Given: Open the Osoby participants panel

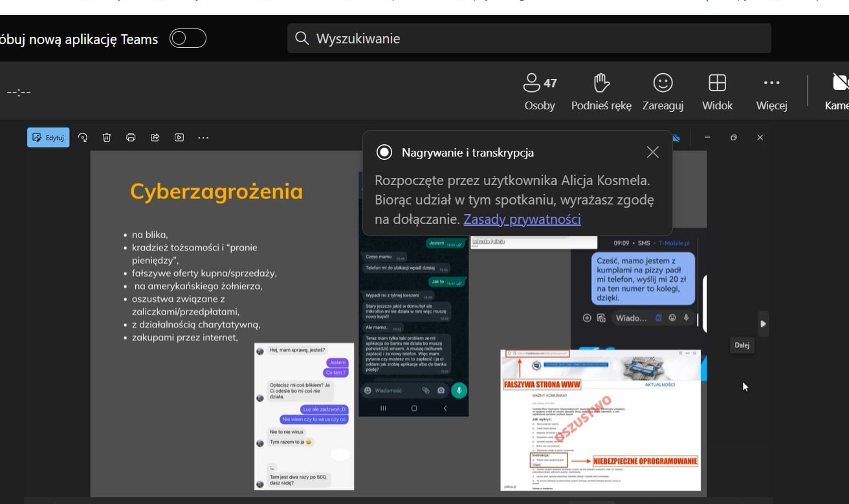Looking at the screenshot, I should [x=540, y=91].
